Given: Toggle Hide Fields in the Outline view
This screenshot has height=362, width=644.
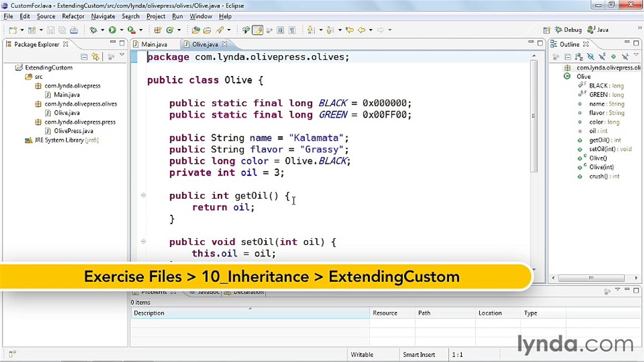Looking at the screenshot, I should pos(591,57).
